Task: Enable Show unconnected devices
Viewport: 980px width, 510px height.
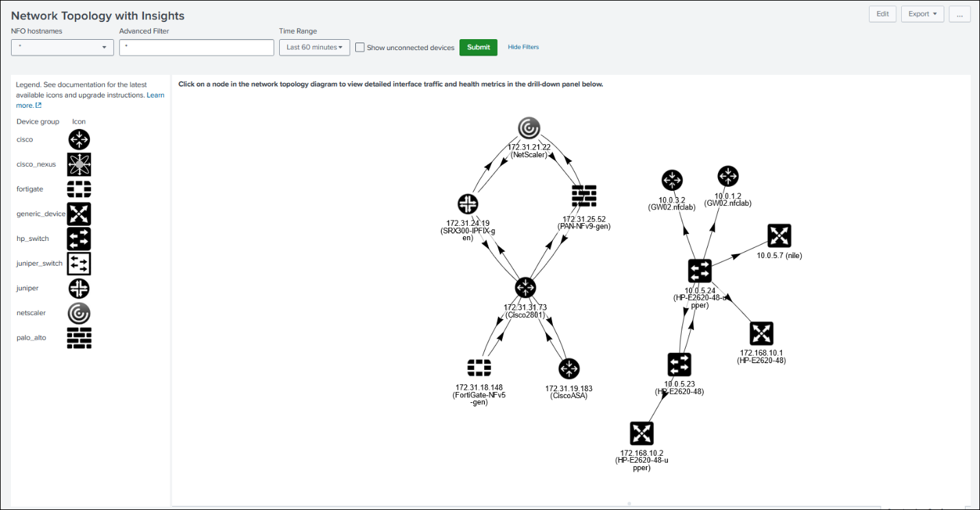Action: tap(359, 47)
